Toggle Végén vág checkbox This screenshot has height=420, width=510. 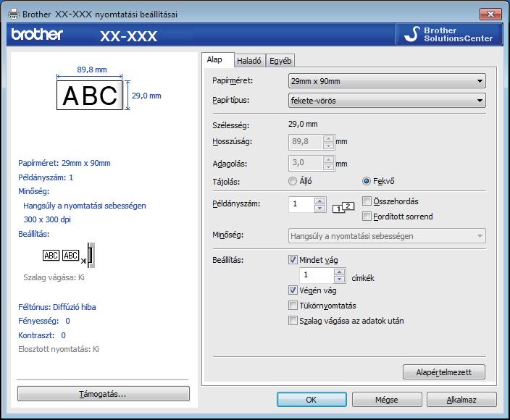point(293,290)
